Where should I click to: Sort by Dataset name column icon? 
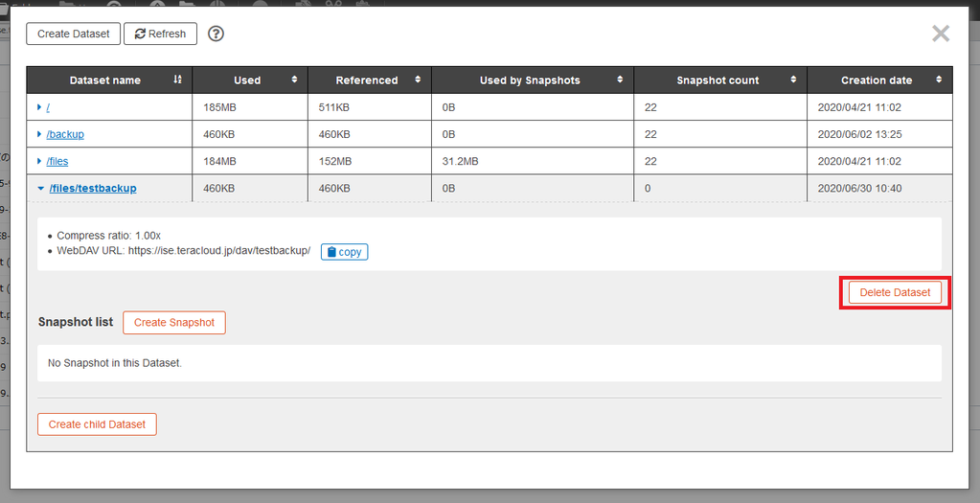click(177, 80)
